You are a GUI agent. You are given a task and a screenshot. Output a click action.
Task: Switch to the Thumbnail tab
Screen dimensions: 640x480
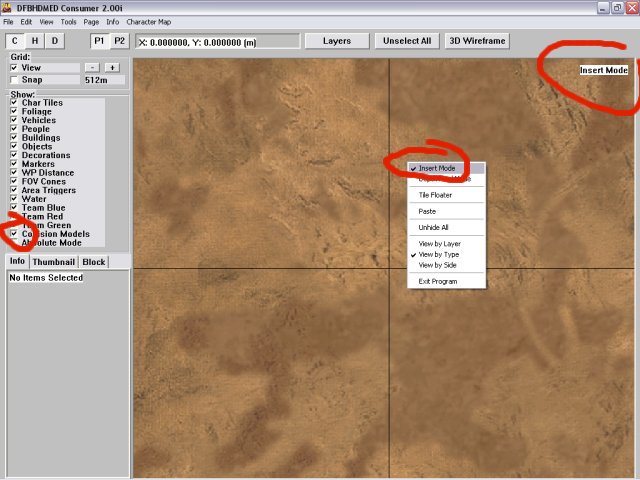(x=54, y=262)
